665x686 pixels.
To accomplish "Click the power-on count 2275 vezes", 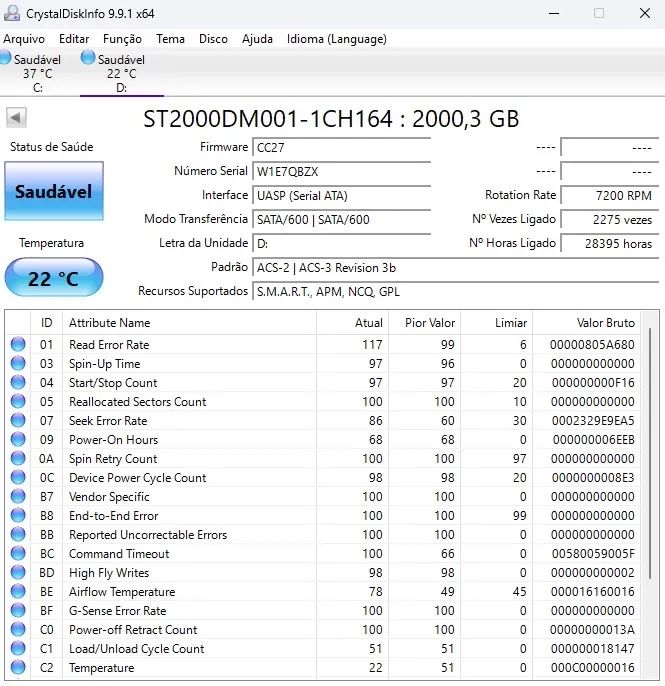I will [609, 219].
